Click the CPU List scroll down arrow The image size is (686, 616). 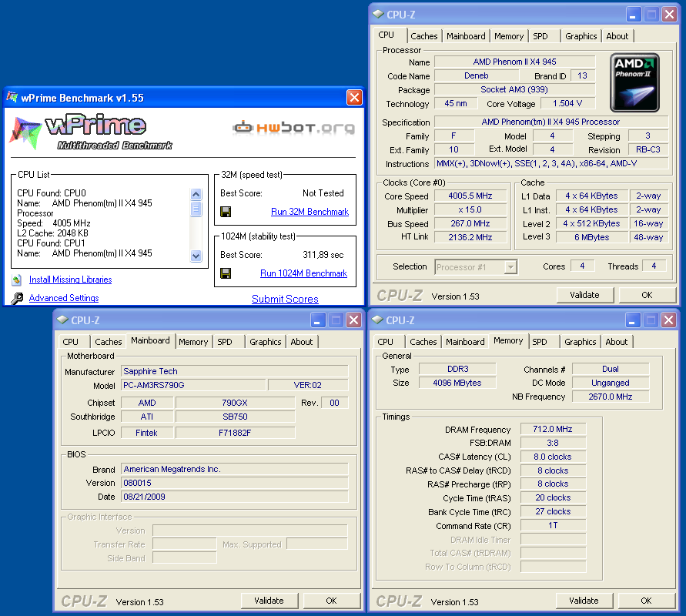pyautogui.click(x=196, y=256)
